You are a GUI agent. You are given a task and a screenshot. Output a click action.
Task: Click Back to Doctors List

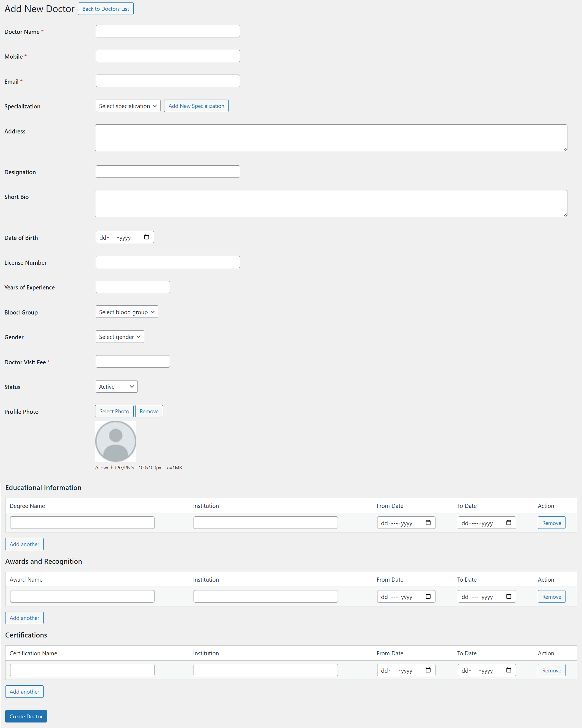(x=106, y=9)
